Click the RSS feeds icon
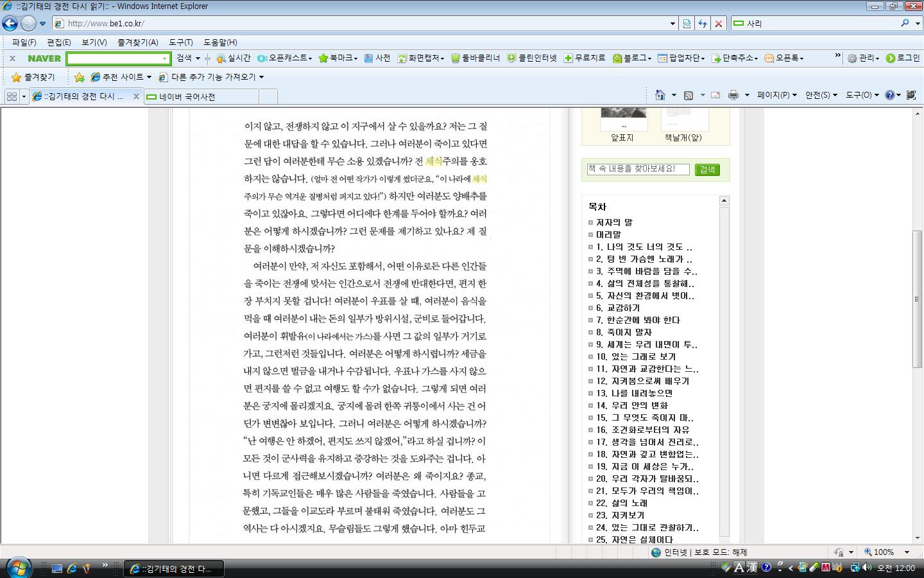This screenshot has width=924, height=578. pos(689,95)
